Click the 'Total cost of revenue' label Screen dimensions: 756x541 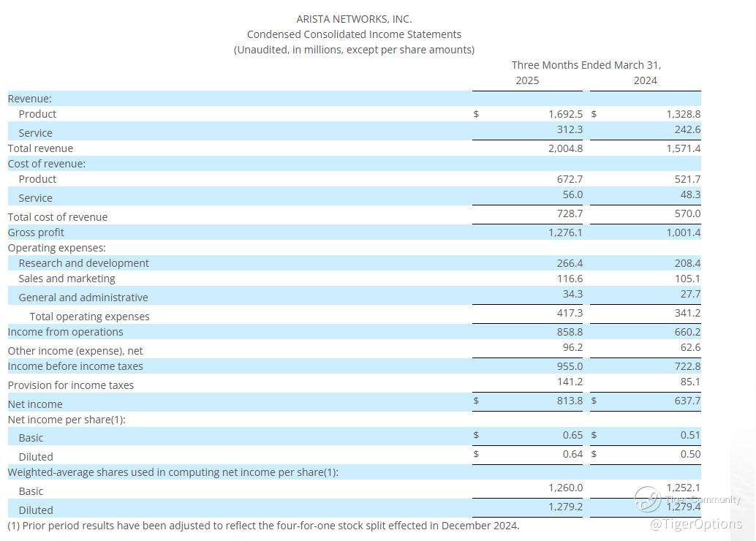click(58, 217)
